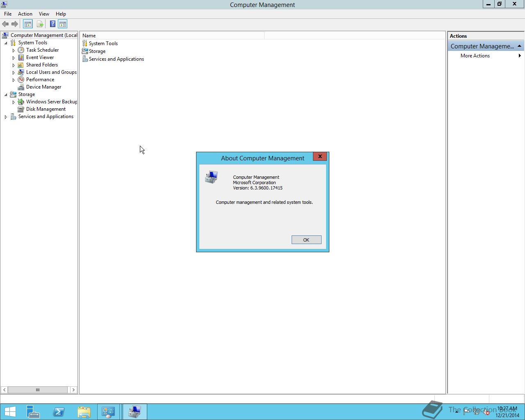Click the Name column header
Viewport: 525px width, 420px height.
click(172, 36)
